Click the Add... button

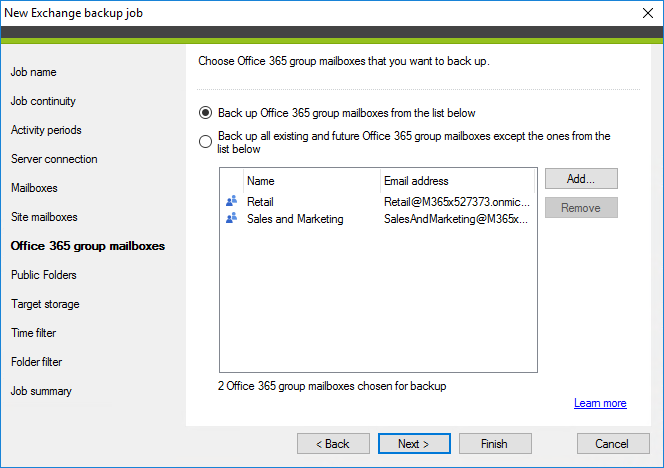pyautogui.click(x=581, y=179)
